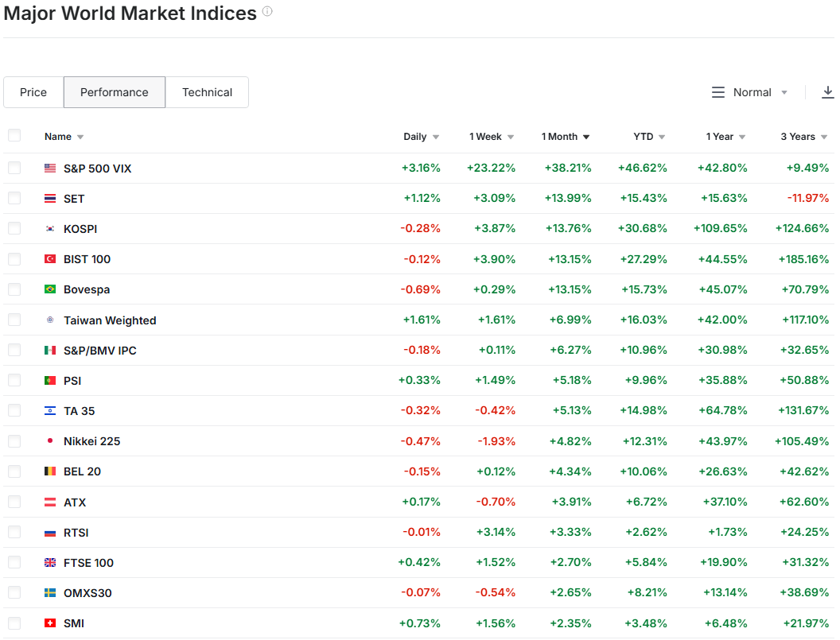
Task: Click the US flag icon for S&P 500 VIX
Action: pos(50,169)
